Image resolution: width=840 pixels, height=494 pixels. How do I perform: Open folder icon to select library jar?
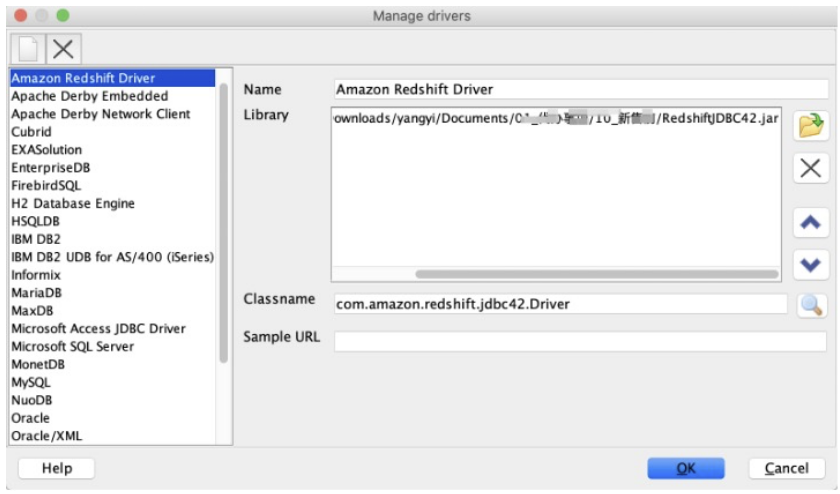pos(811,126)
